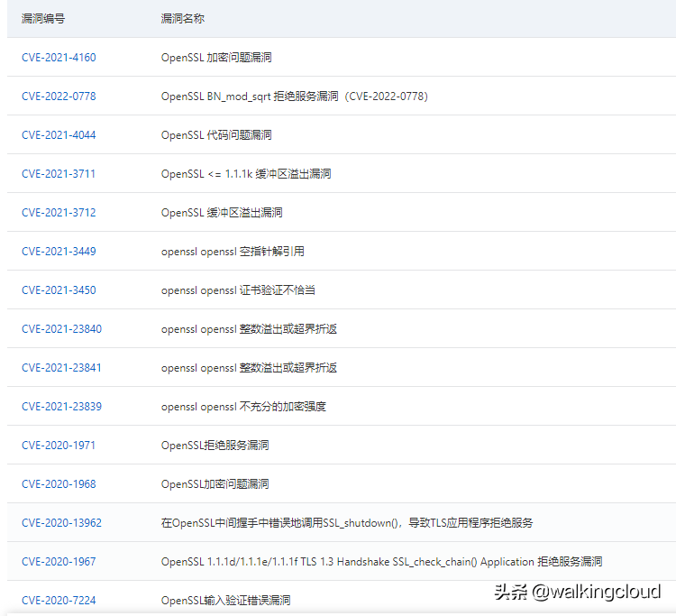Select the 'OpenSSL <= 1.1.1k 缓冲区溢出漏洞' cell
676x616 pixels.
coord(246,174)
